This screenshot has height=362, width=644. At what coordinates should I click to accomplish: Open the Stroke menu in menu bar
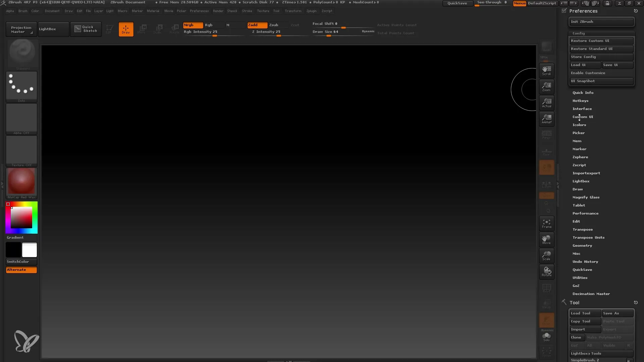(247, 11)
